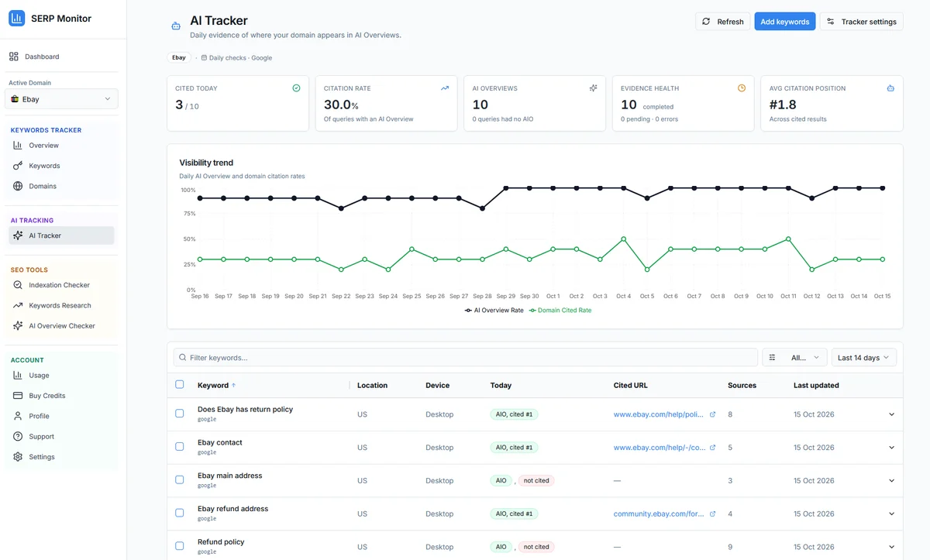Open Keywords Research tool
Image resolution: width=930 pixels, height=560 pixels.
coord(61,305)
